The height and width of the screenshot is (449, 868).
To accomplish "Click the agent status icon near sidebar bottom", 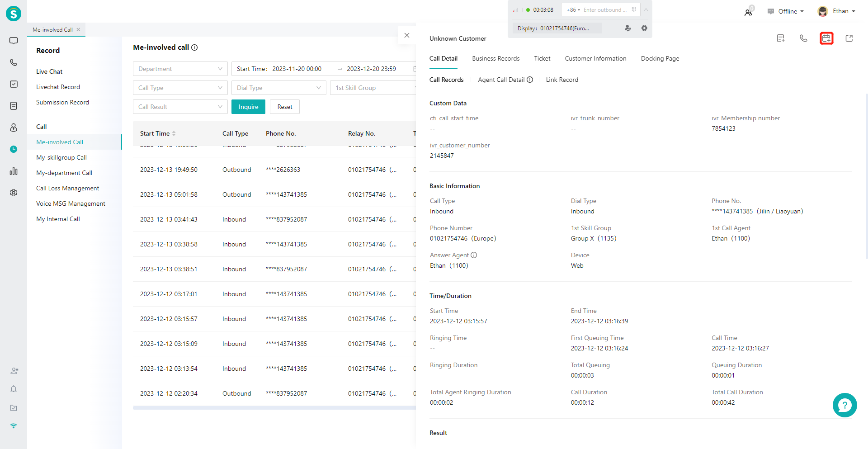I will (x=14, y=371).
